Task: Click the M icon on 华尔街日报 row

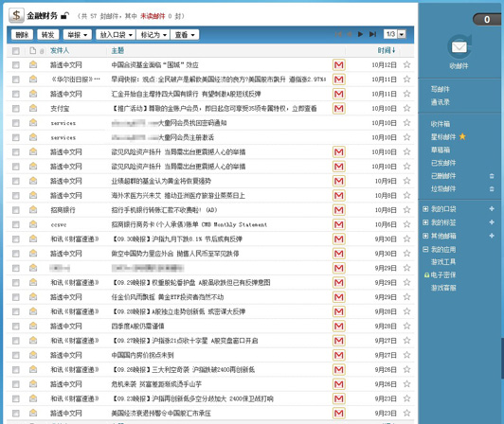Action: click(339, 79)
